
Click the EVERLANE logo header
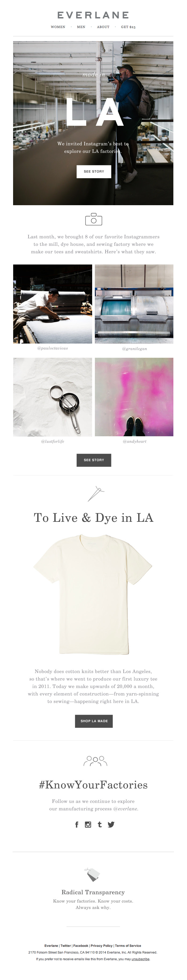(x=93, y=15)
